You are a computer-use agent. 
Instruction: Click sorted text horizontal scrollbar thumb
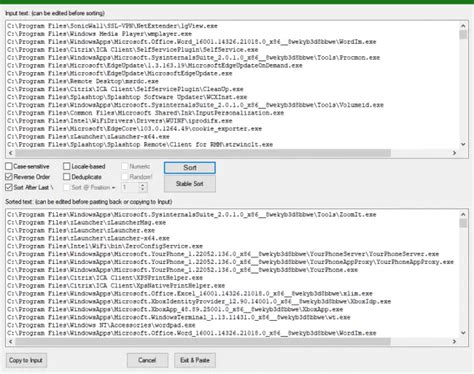203,342
